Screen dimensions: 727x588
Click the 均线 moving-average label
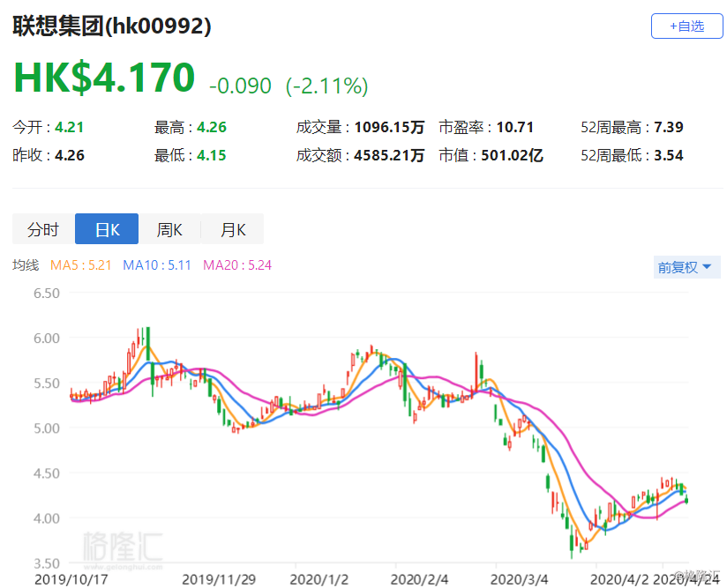pos(26,264)
